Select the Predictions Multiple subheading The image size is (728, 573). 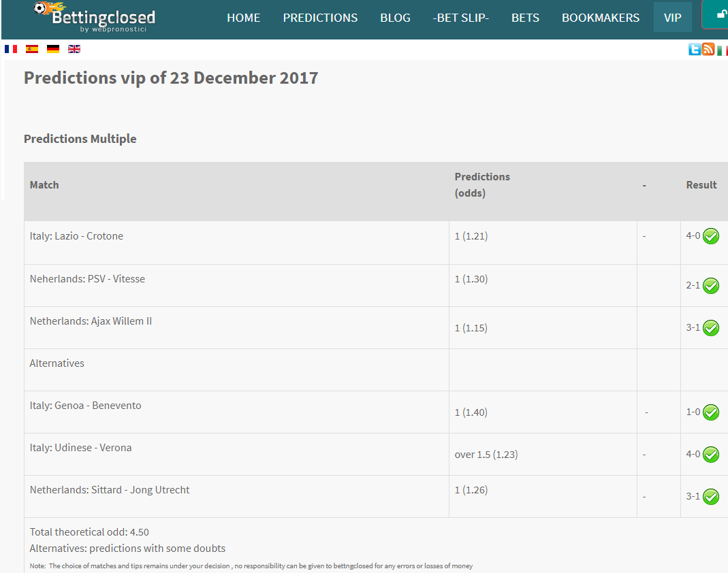point(80,139)
